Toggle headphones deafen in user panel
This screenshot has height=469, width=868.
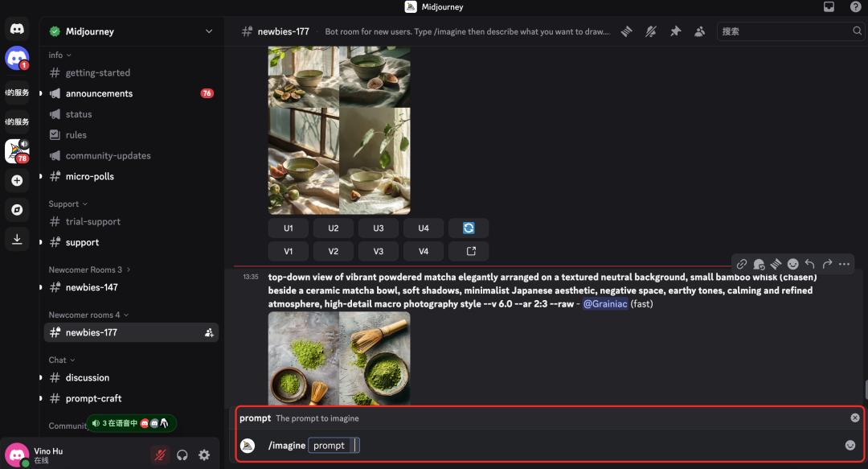click(x=182, y=455)
